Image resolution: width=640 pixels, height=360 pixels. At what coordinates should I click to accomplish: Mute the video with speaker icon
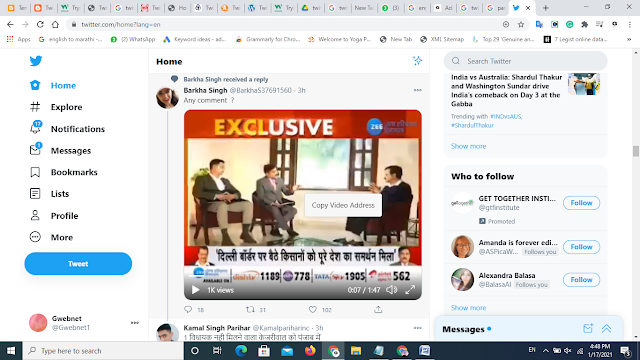pos(391,290)
